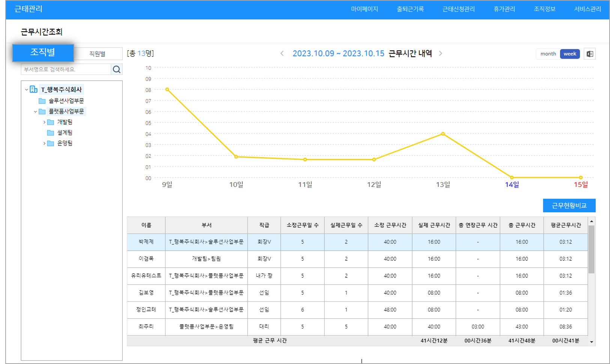Image resolution: width=610 pixels, height=364 pixels.
Task: Open the 조직정보 menu
Action: [x=544, y=9]
